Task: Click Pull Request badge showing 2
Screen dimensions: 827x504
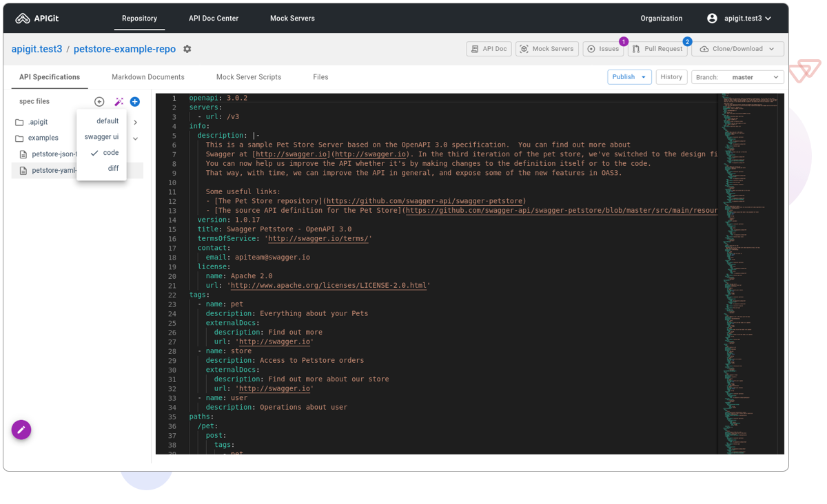Action: click(x=687, y=42)
